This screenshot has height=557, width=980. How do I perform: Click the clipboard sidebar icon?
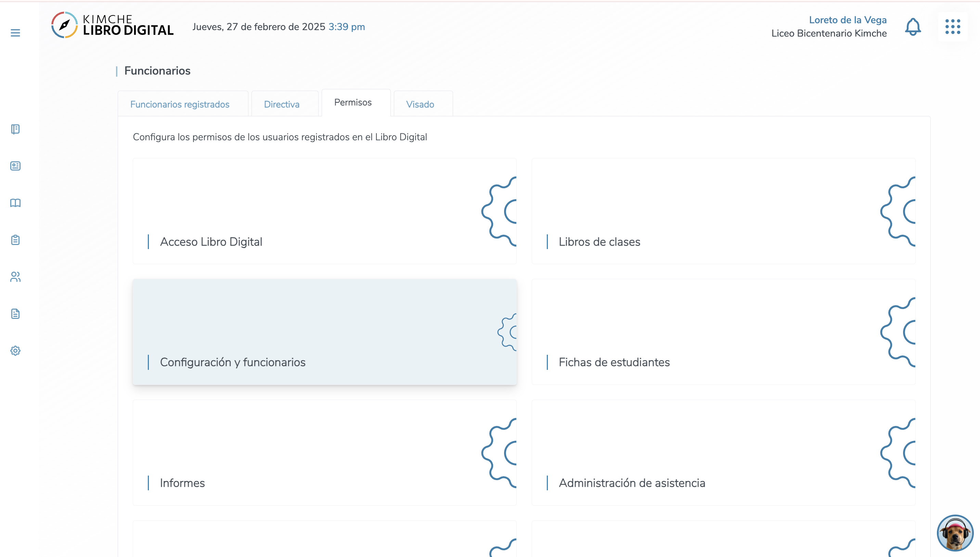click(x=15, y=240)
